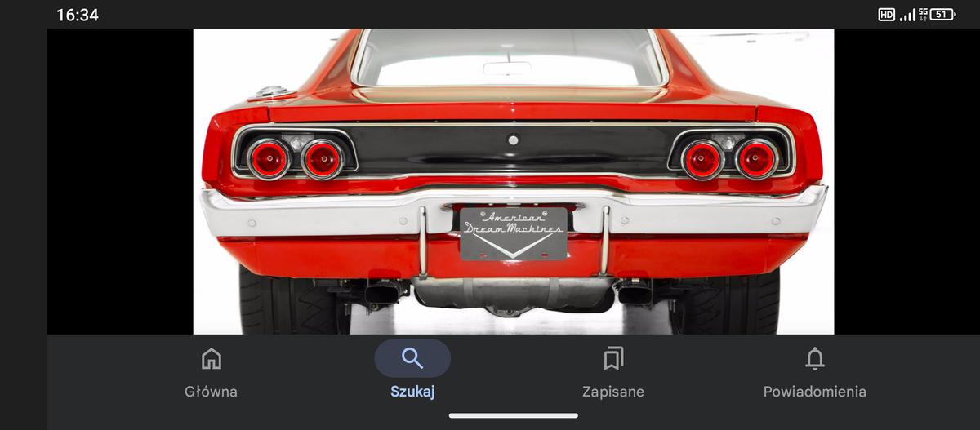This screenshot has width=980, height=430.
Task: Tap the car's rear window in photo
Action: [511, 58]
